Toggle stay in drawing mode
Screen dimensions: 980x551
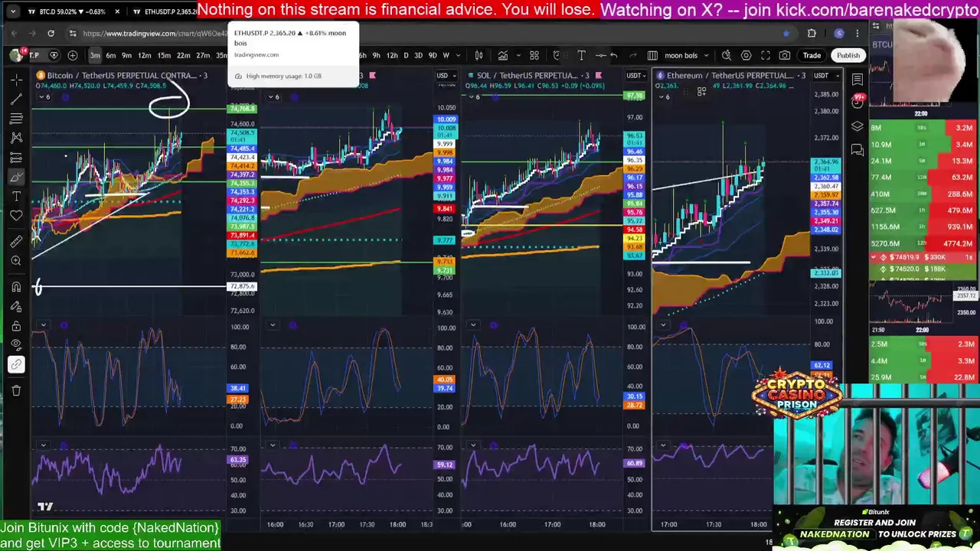tap(16, 306)
